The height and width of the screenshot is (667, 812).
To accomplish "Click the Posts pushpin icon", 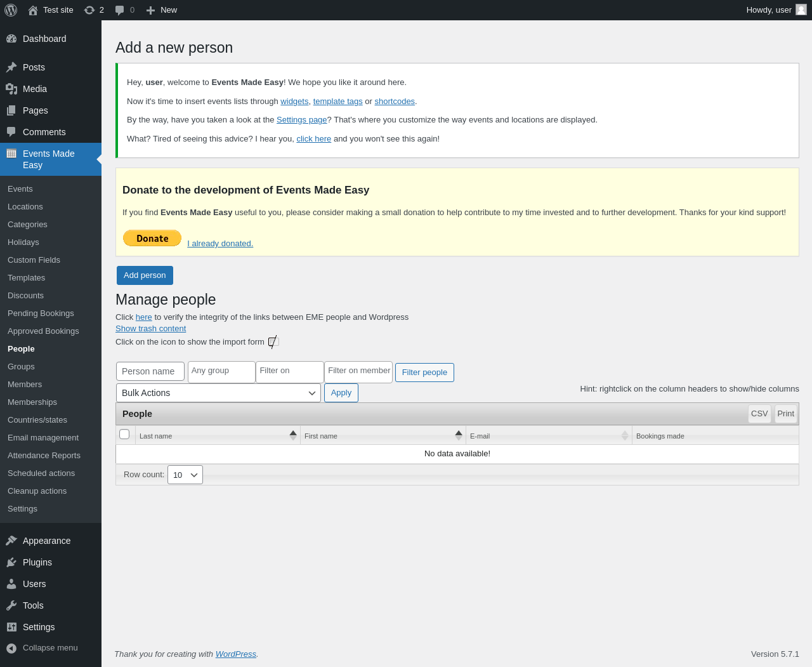I will 11,67.
